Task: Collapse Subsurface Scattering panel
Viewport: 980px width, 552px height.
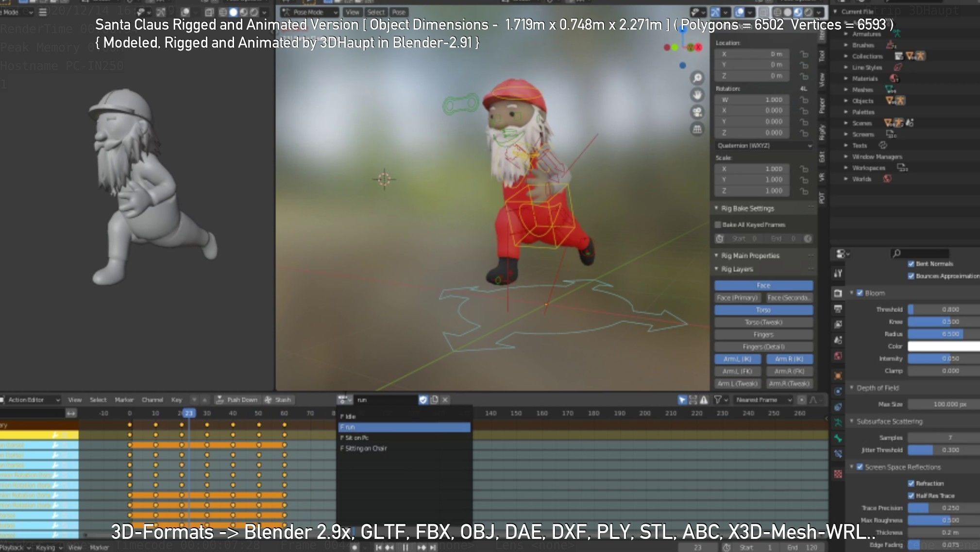Action: click(x=852, y=421)
